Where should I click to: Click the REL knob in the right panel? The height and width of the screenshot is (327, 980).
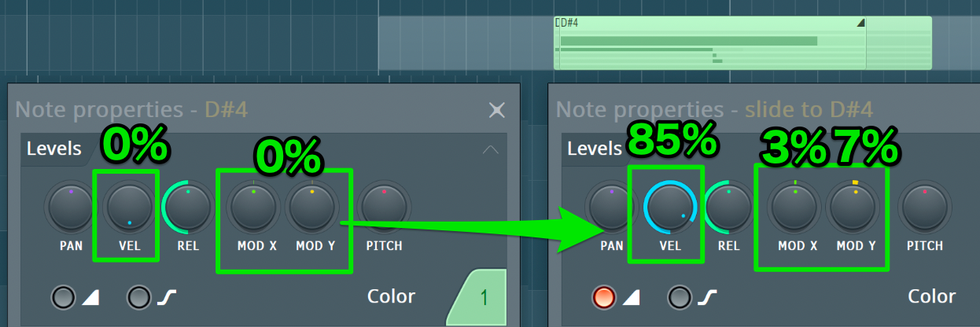729,208
